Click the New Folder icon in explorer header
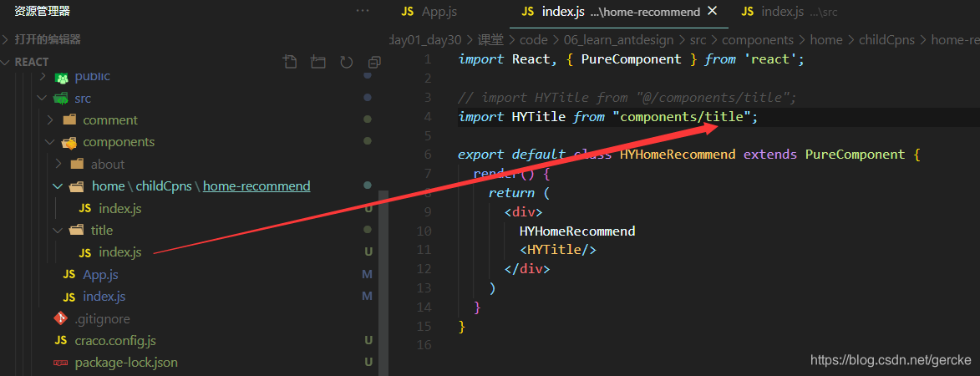The image size is (980, 376). point(319,62)
